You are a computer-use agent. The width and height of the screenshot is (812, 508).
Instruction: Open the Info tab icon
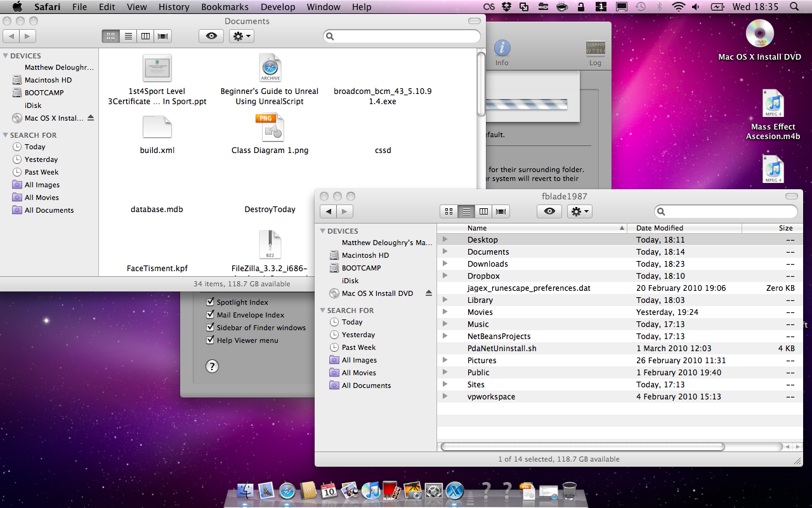502,49
